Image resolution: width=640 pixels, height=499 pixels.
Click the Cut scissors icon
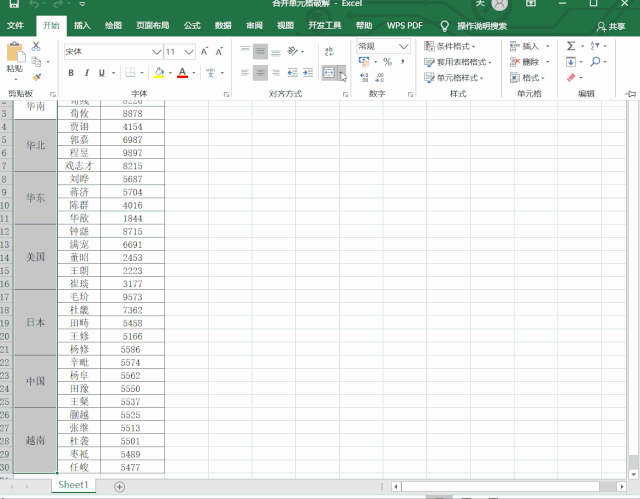(x=36, y=46)
